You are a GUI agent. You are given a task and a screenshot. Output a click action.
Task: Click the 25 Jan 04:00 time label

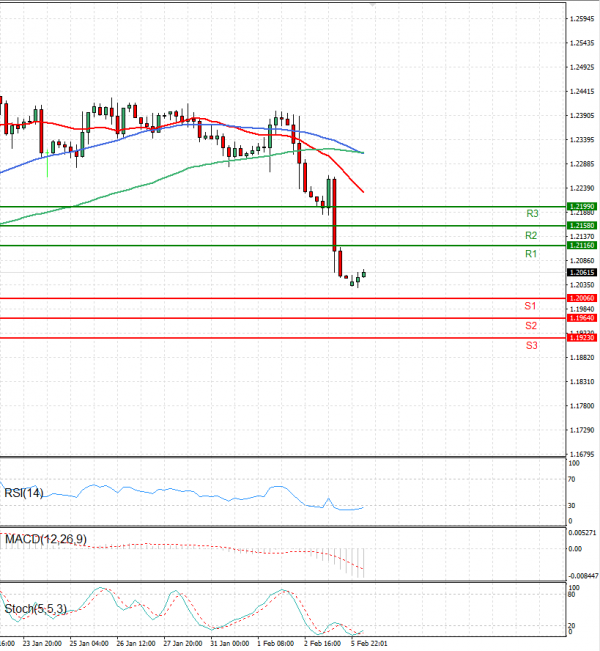pos(89,644)
